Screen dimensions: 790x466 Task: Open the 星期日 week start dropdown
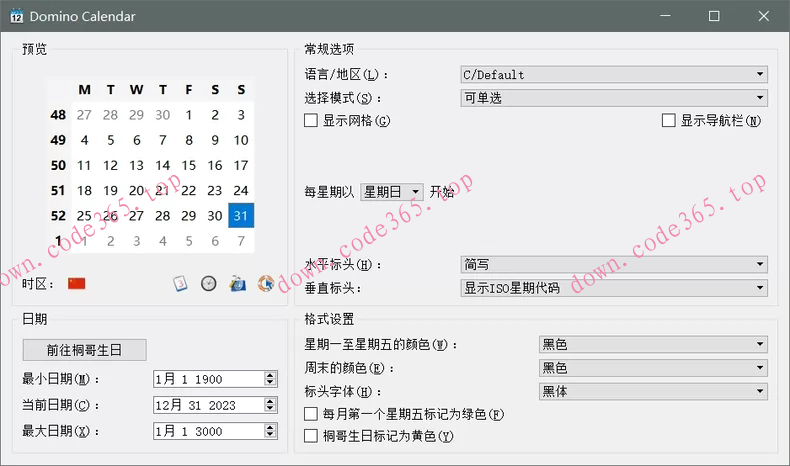click(x=391, y=192)
